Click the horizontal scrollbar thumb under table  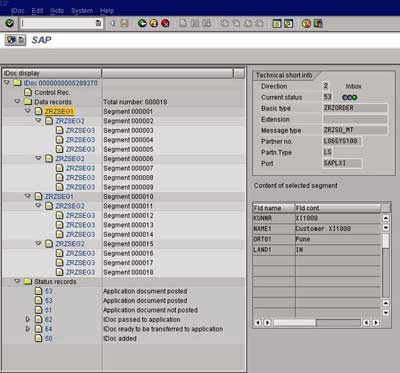[x=294, y=323]
